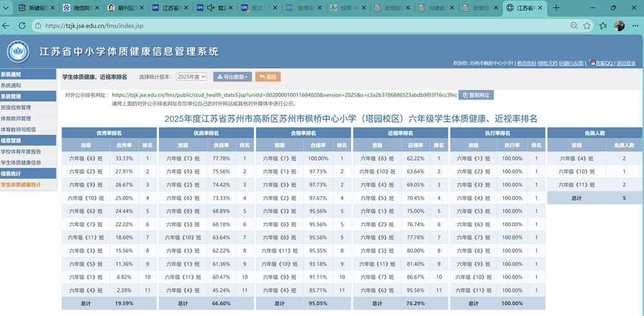Go back with the browser back arrow
The image size is (644, 316).
click(x=6, y=26)
